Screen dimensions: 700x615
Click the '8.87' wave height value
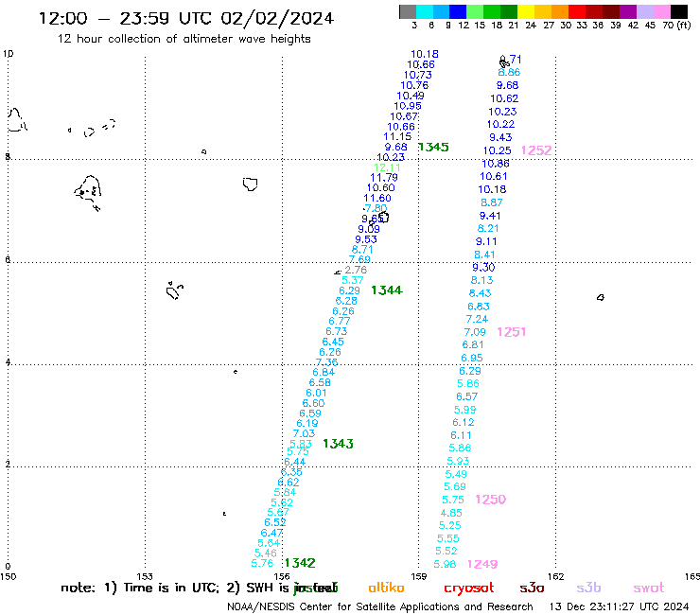492,202
